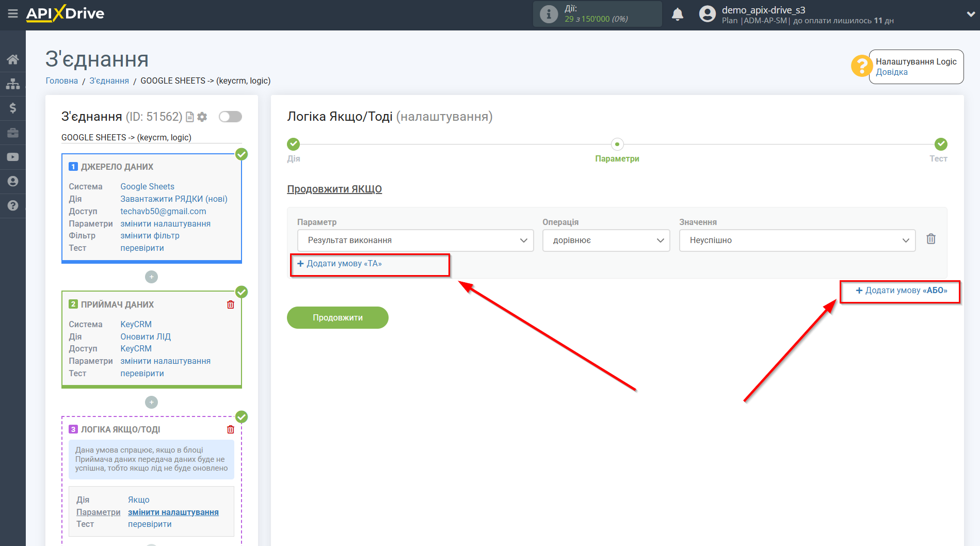Add step after data receiver block
Image resolution: width=980 pixels, height=546 pixels.
coord(151,402)
